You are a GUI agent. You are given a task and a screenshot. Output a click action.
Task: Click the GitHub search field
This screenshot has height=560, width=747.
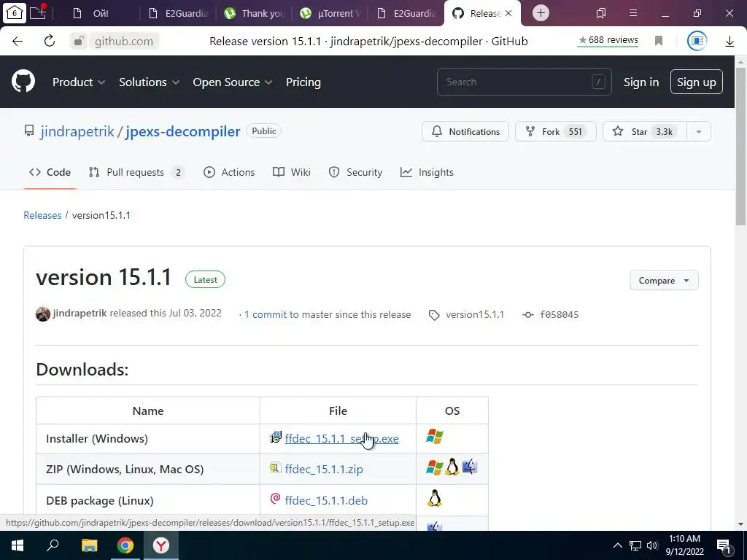pyautogui.click(x=524, y=82)
